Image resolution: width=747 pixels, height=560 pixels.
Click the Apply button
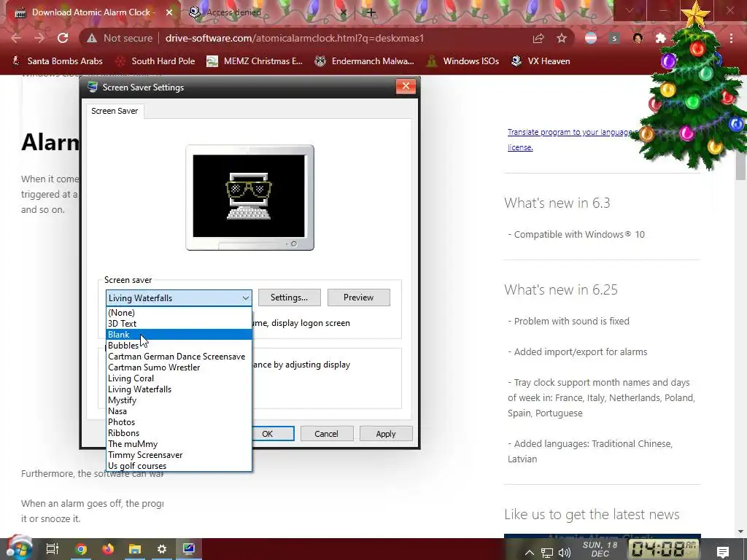386,434
